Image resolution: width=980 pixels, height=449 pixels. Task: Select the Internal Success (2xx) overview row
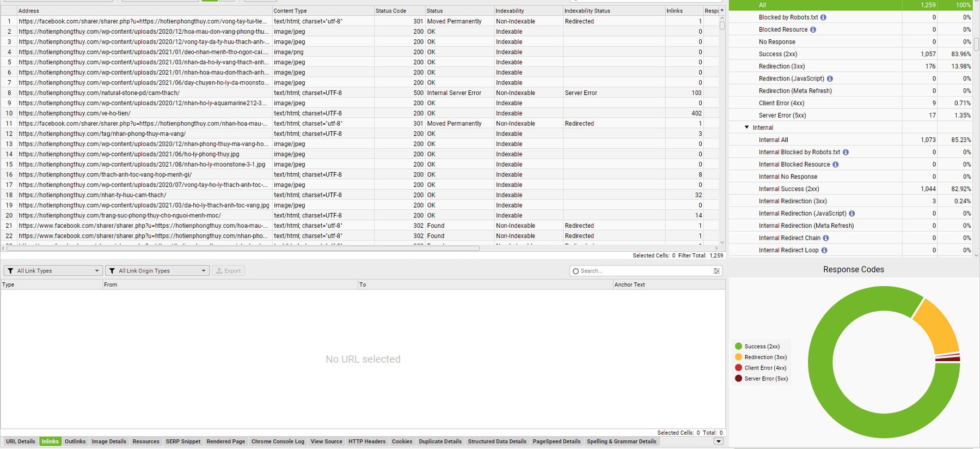pos(850,189)
